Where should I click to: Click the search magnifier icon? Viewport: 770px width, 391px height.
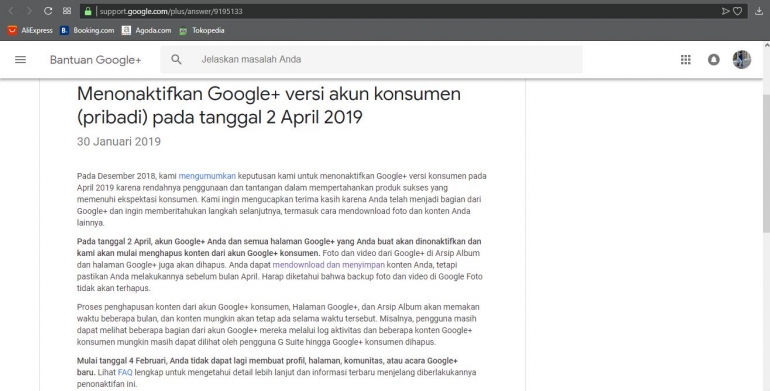176,59
